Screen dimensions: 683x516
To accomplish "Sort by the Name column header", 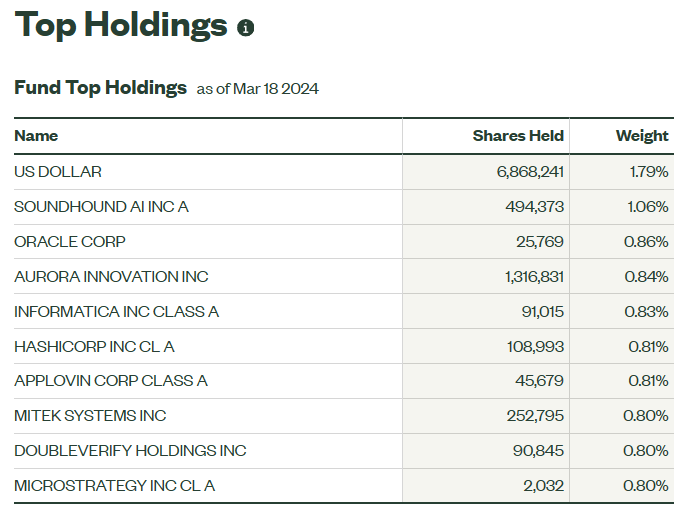I will (x=36, y=136).
